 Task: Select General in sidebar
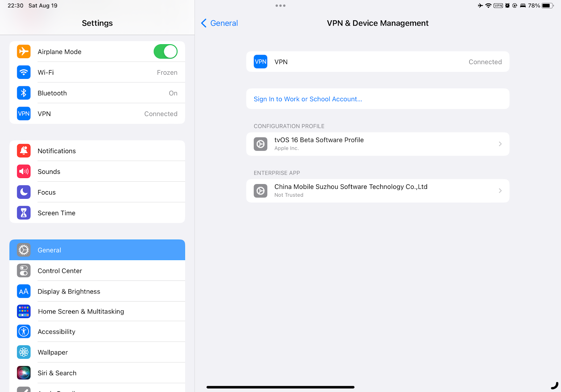click(97, 250)
